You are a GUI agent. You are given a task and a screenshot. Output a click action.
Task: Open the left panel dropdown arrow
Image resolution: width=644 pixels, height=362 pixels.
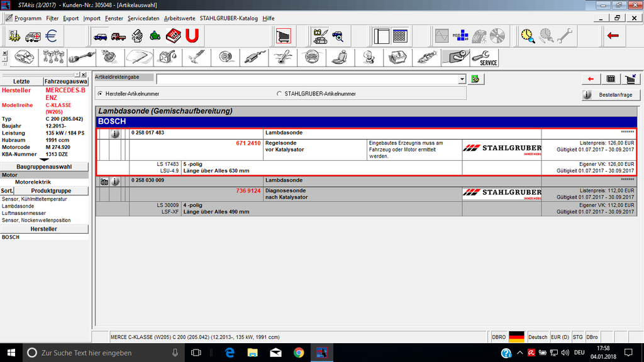pyautogui.click(x=77, y=75)
